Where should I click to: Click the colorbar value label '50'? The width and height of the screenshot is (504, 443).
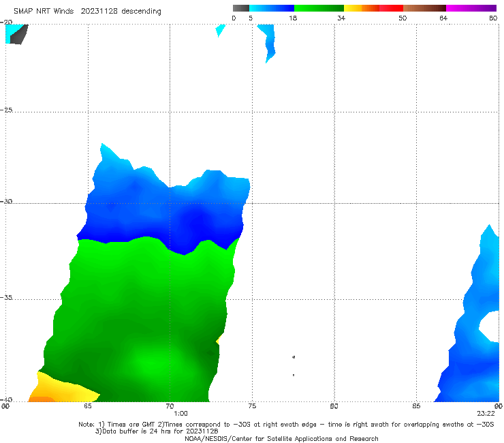click(x=403, y=18)
